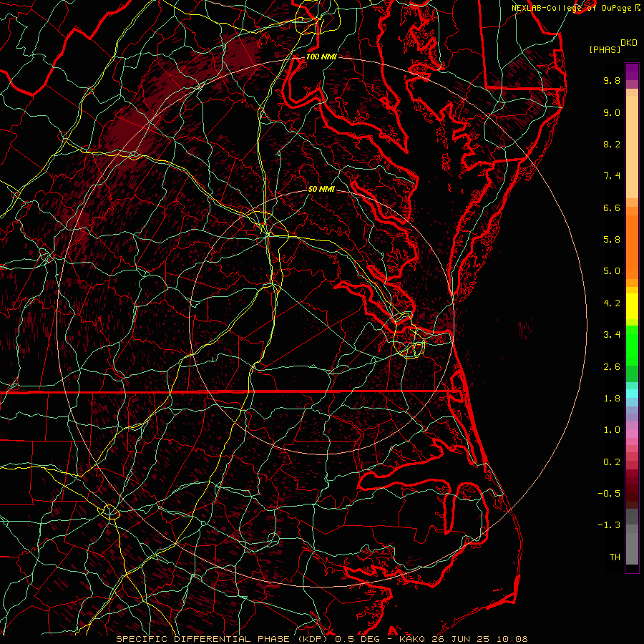Click the DKD label above color bar
This screenshot has width=644, height=644.
629,43
